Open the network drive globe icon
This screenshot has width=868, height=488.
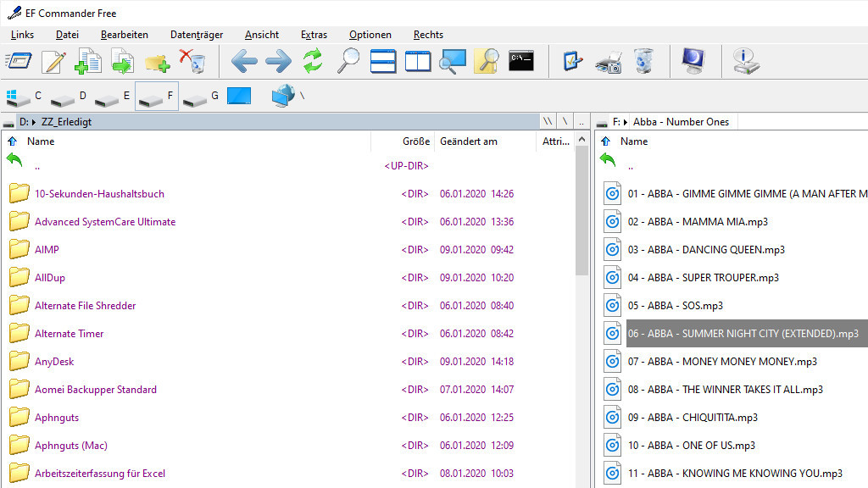click(x=283, y=96)
